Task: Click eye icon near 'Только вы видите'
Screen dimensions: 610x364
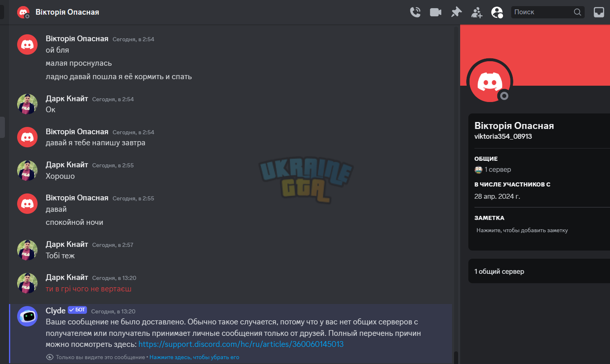Action: pos(50,357)
